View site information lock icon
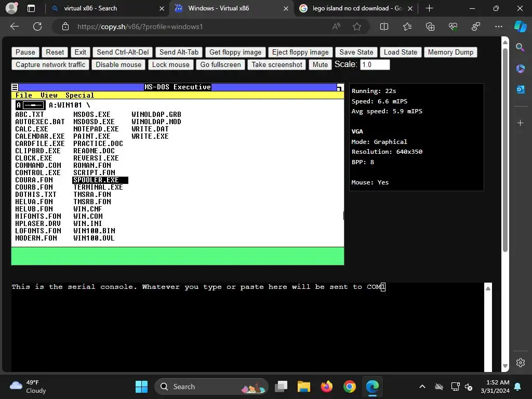The height and width of the screenshot is (399, 532). (x=65, y=26)
